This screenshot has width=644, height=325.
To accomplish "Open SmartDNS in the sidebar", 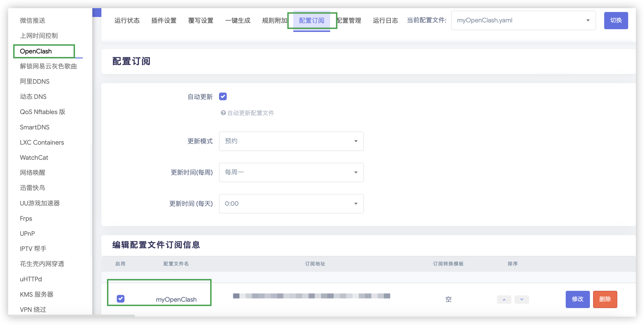I will tap(34, 127).
